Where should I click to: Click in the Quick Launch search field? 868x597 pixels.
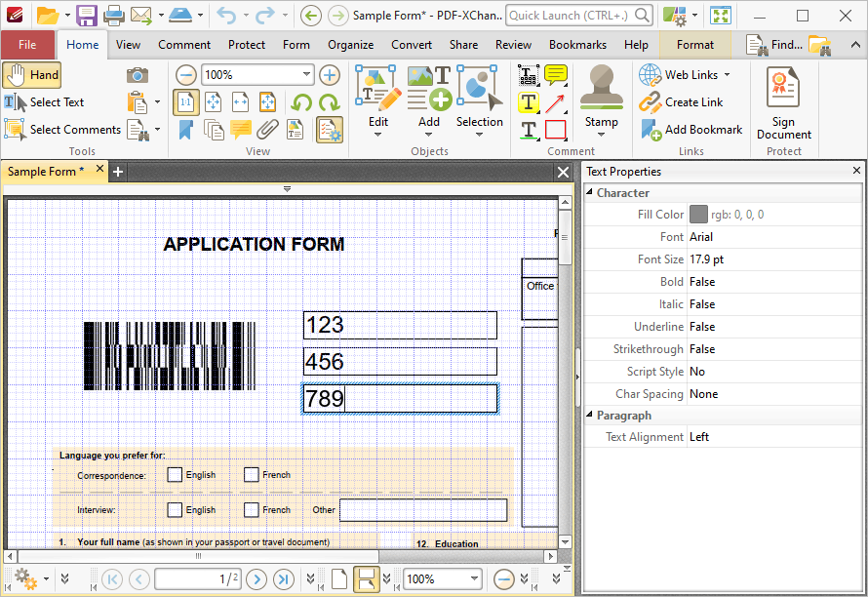[578, 16]
